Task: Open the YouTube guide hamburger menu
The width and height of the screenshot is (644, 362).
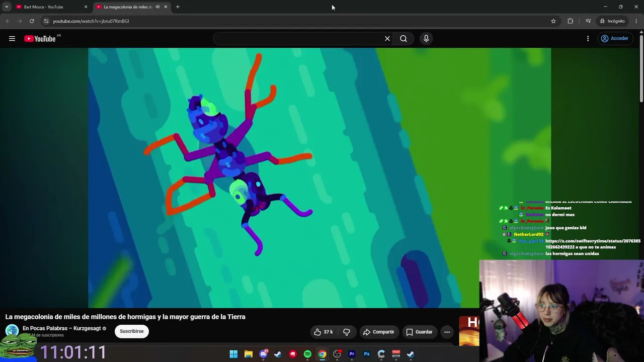Action: [12, 39]
